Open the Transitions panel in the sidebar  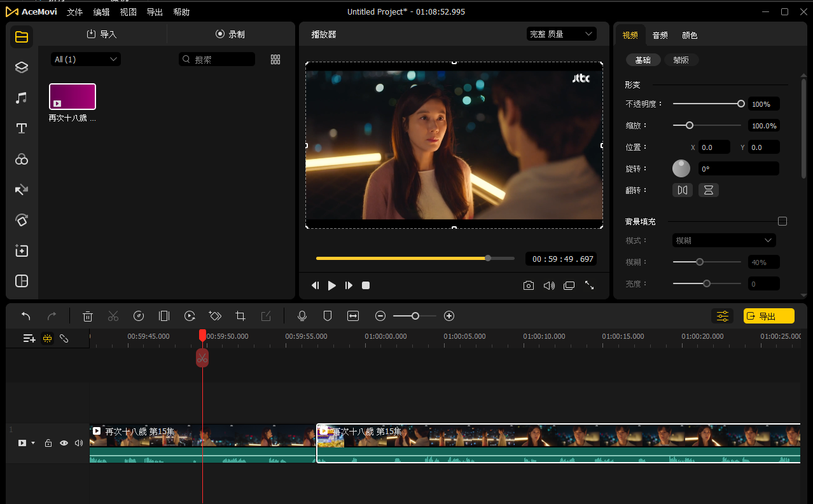coord(22,189)
